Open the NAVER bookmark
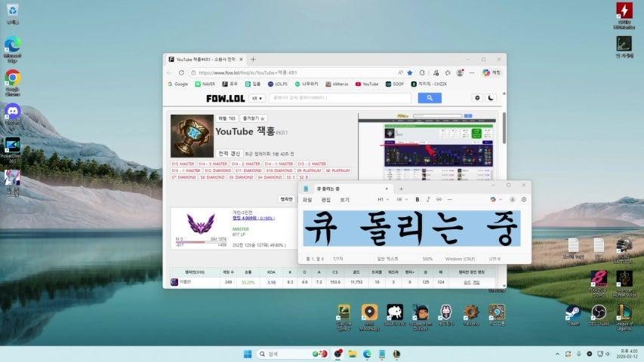The height and width of the screenshot is (362, 644). 205,84
